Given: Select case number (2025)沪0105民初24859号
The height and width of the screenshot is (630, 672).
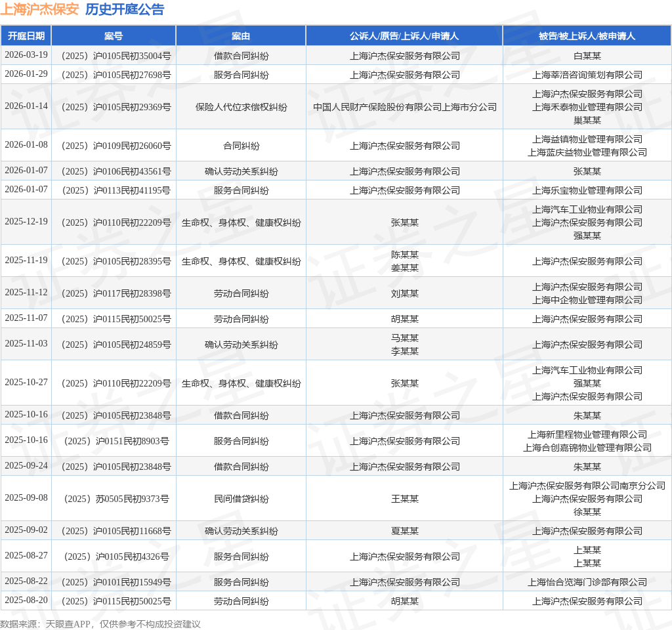Looking at the screenshot, I should [x=116, y=345].
